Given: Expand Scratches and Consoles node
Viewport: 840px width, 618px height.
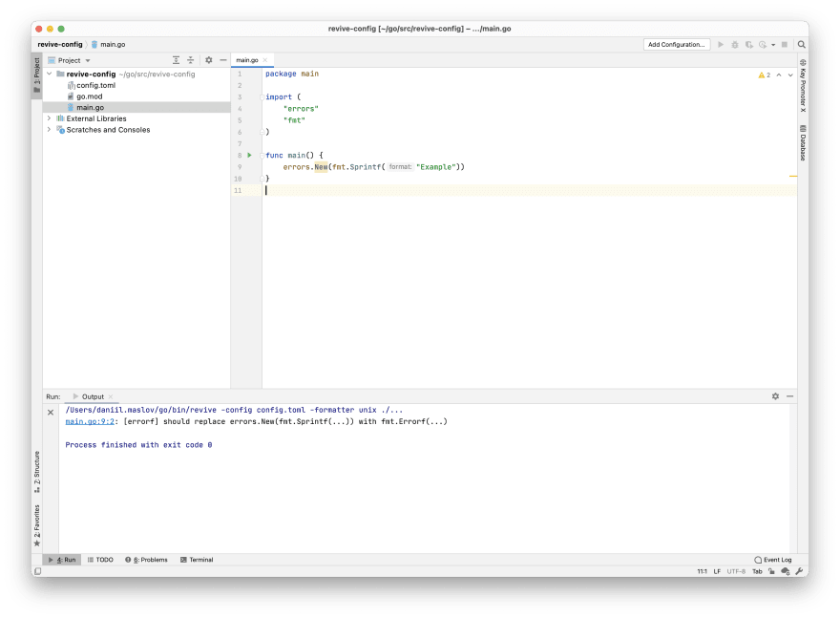Looking at the screenshot, I should 50,130.
